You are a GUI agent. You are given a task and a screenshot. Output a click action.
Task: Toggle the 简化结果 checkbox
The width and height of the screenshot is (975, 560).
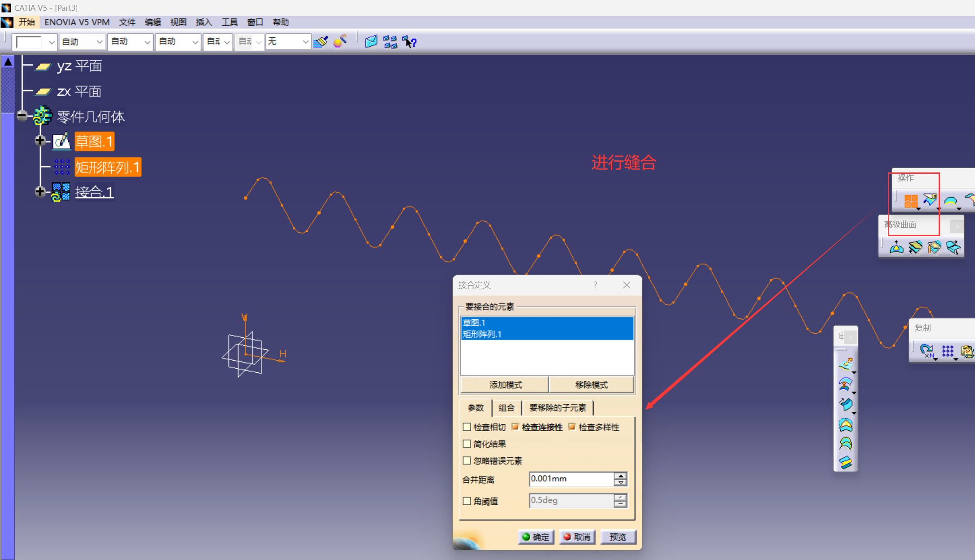point(467,444)
